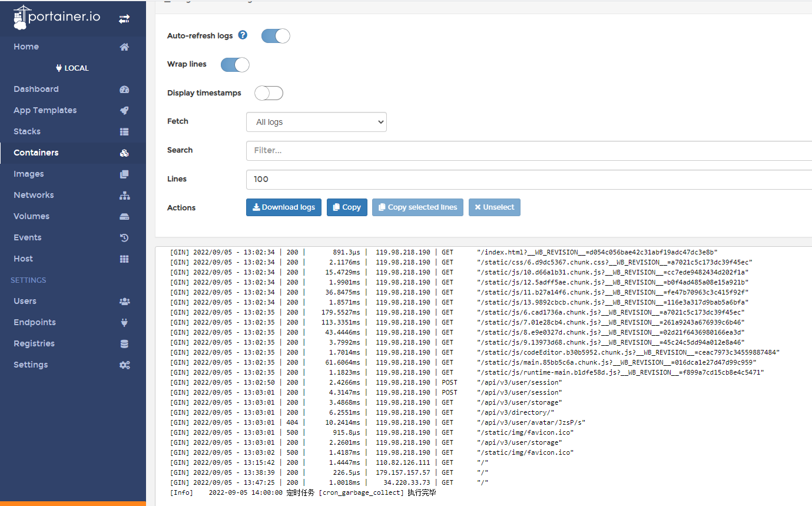Viewport: 812px width, 506px height.
Task: Click the Registries database icon
Action: click(x=124, y=344)
